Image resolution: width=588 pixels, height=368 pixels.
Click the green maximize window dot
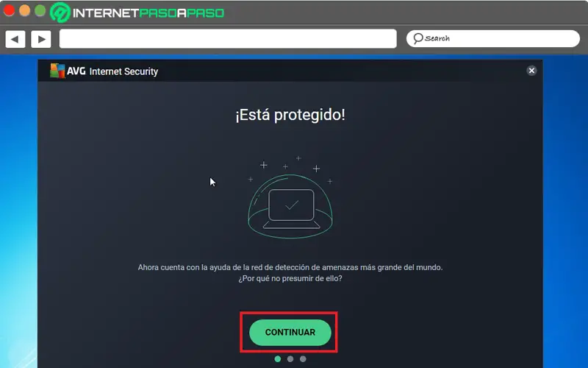tap(40, 10)
